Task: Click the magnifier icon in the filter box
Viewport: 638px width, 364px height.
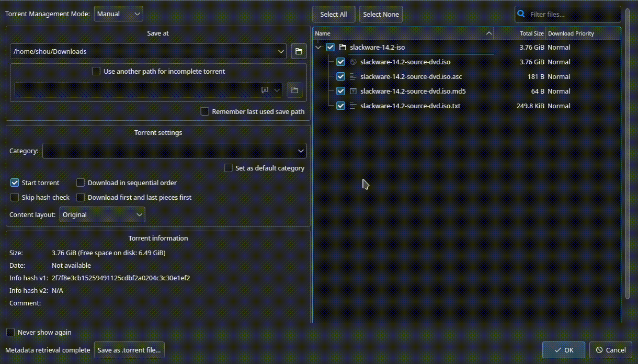Action: tap(520, 14)
